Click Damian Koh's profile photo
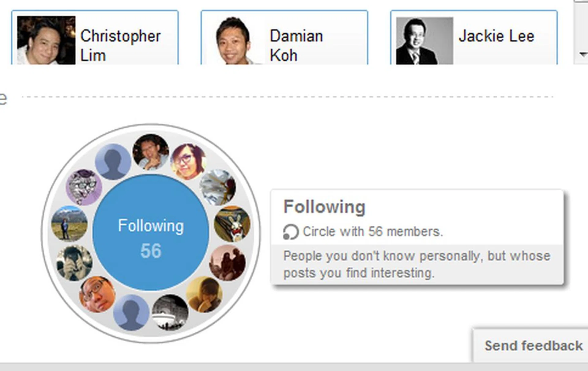 click(234, 41)
